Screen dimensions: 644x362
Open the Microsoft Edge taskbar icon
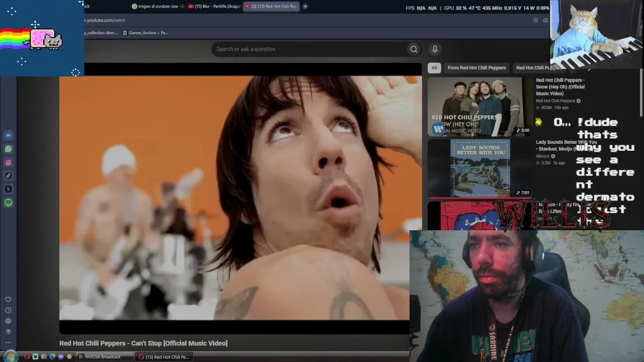[x=52, y=357]
